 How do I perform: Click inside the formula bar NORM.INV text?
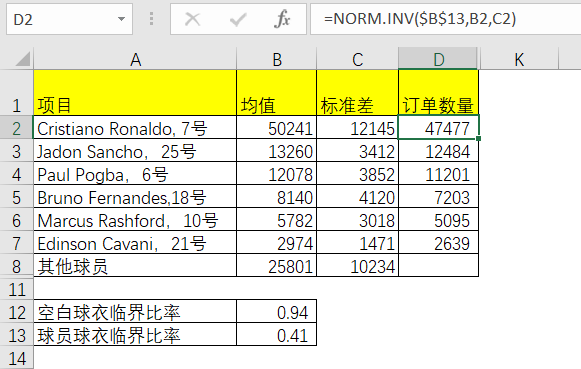420,19
